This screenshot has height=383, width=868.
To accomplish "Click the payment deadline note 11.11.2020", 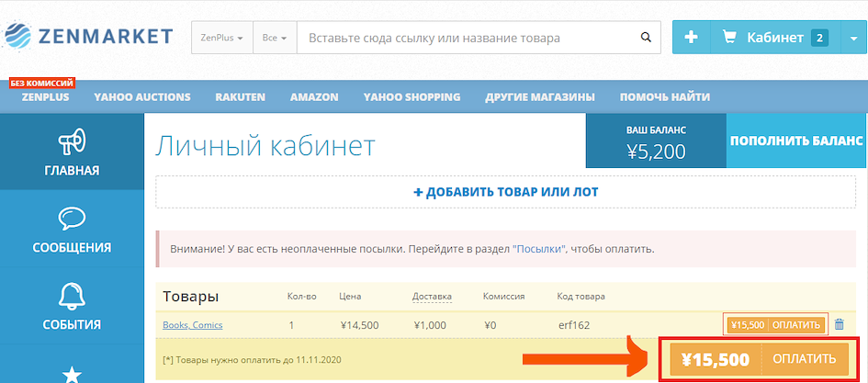I will 253,360.
